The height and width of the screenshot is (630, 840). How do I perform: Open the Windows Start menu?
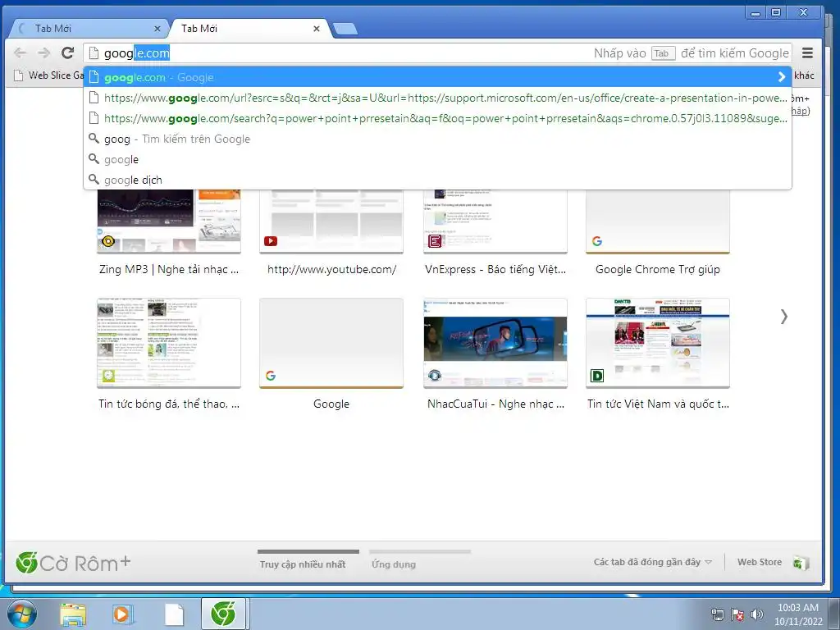coord(21,614)
